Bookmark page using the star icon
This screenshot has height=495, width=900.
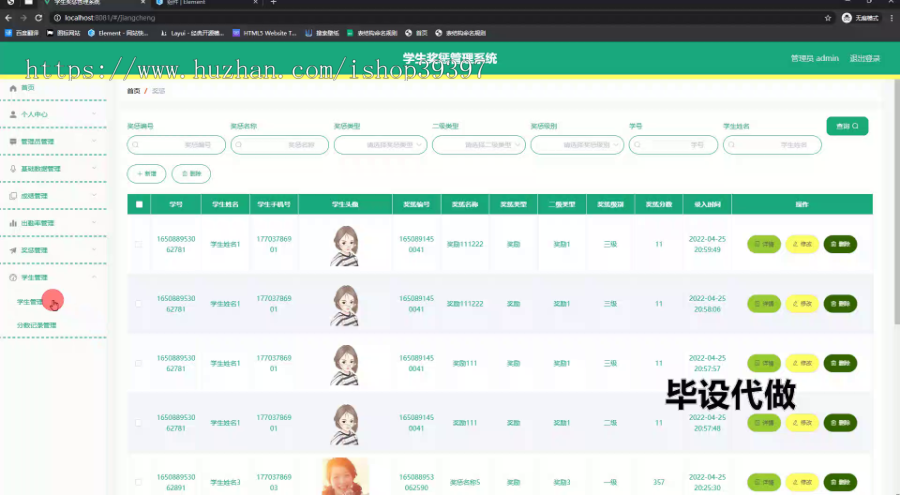pos(828,18)
